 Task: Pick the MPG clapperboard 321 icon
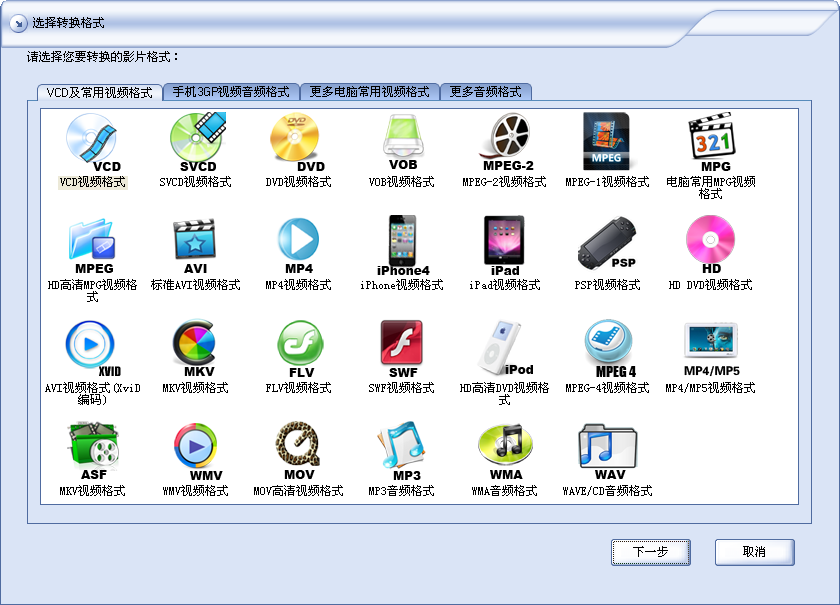pyautogui.click(x=711, y=143)
